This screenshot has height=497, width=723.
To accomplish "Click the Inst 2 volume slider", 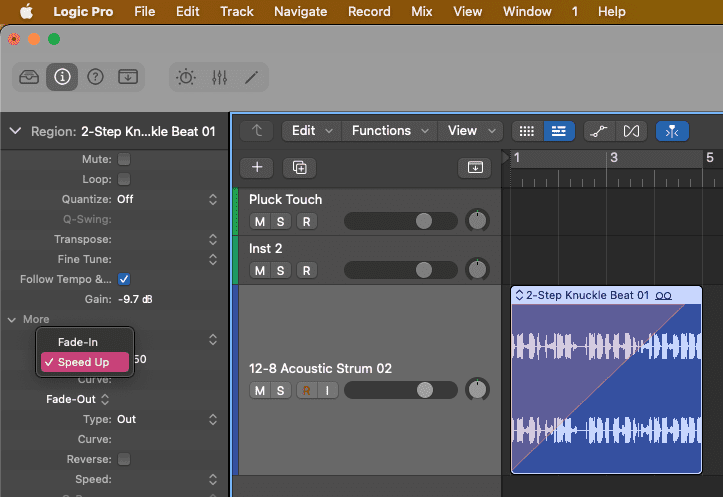I will (401, 270).
